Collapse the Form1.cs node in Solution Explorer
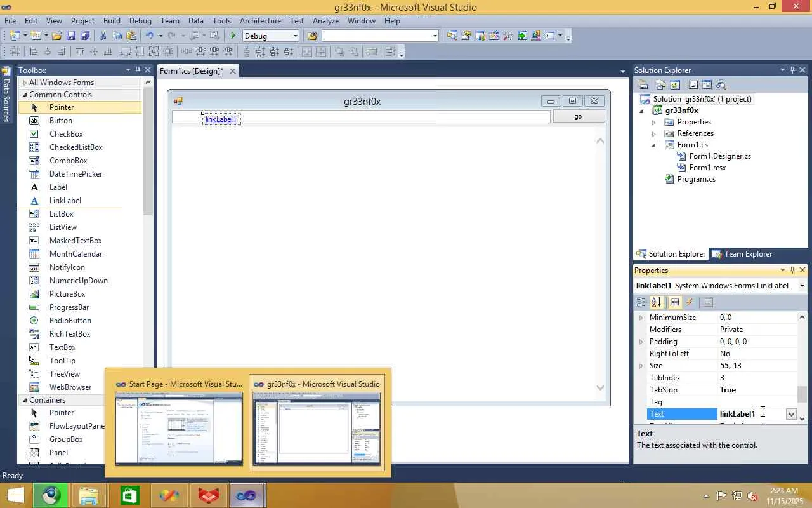Image resolution: width=812 pixels, height=508 pixels. (654, 145)
